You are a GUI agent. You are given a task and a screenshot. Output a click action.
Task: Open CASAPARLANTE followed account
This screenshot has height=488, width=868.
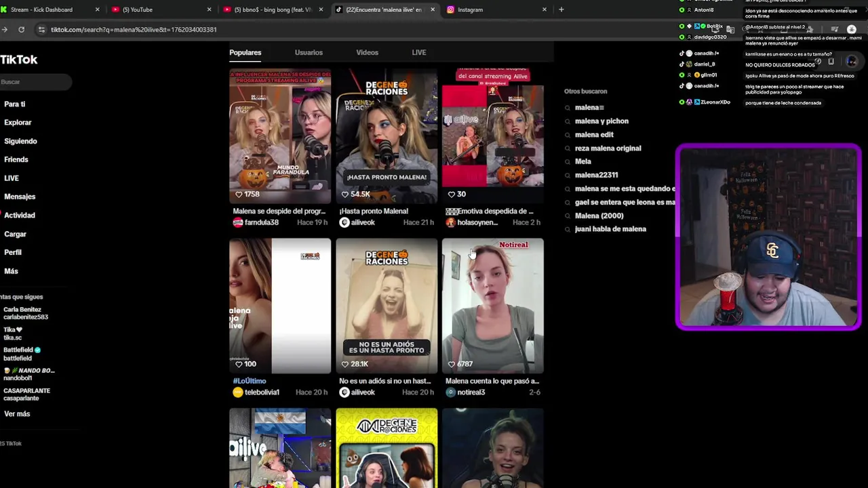point(27,394)
